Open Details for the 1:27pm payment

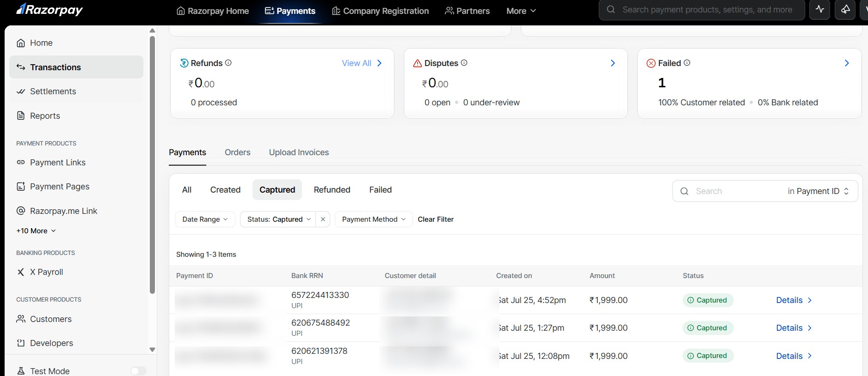pyautogui.click(x=794, y=328)
